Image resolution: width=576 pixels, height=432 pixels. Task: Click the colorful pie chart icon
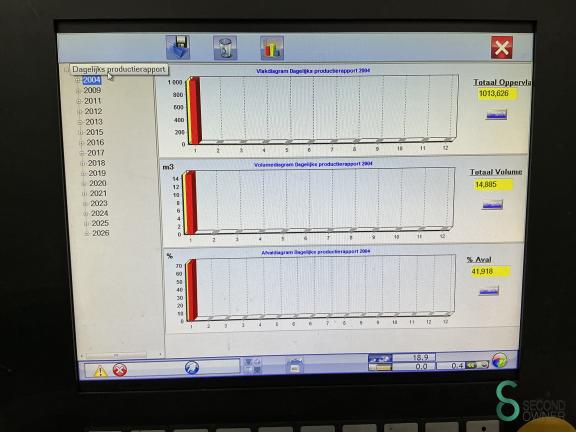click(500, 360)
